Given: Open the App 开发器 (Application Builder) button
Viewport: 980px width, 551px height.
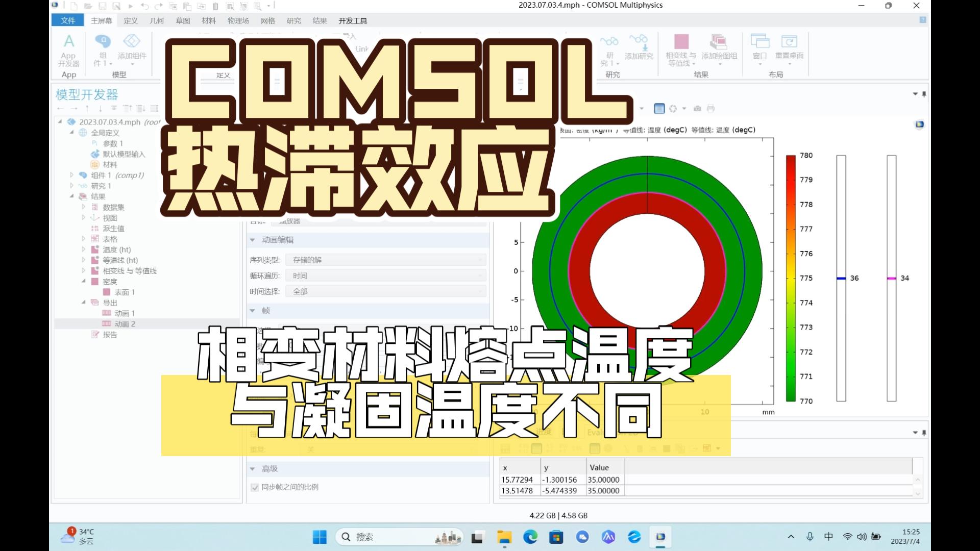Looking at the screenshot, I should 68,50.
